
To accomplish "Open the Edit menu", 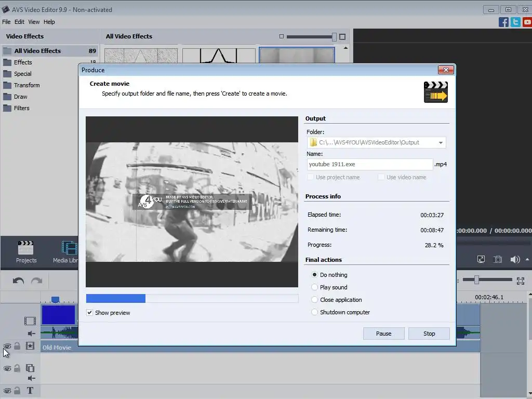I will click(19, 22).
